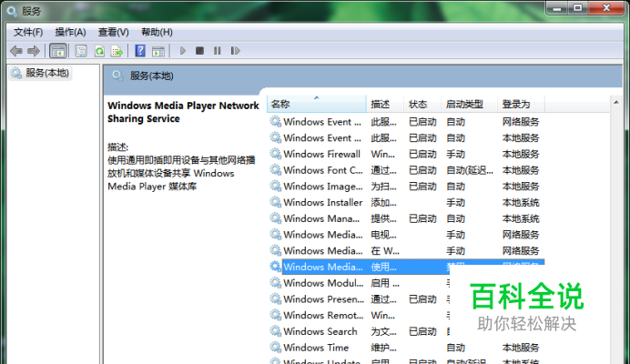Screen dimensions: 630x364
Task: Sort by the 描述 column header
Action: tap(384, 104)
